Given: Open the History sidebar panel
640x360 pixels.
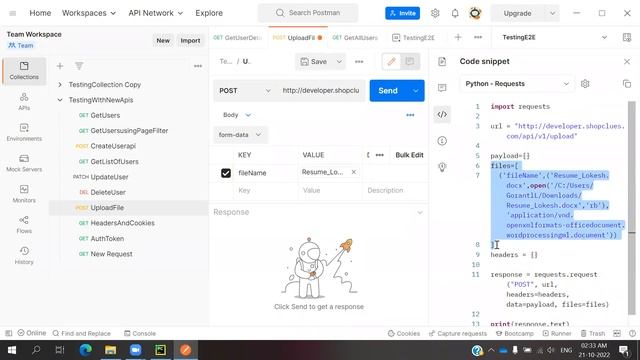Looking at the screenshot, I should (x=24, y=256).
